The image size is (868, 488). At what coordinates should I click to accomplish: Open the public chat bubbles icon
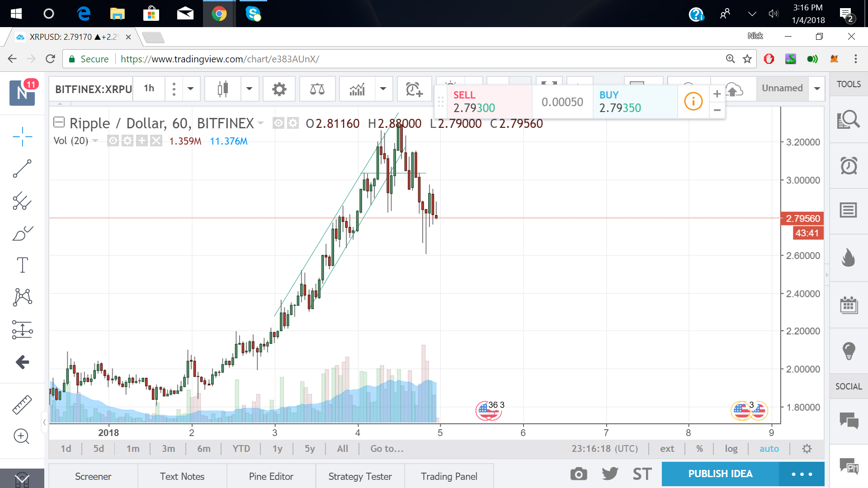[x=849, y=420]
